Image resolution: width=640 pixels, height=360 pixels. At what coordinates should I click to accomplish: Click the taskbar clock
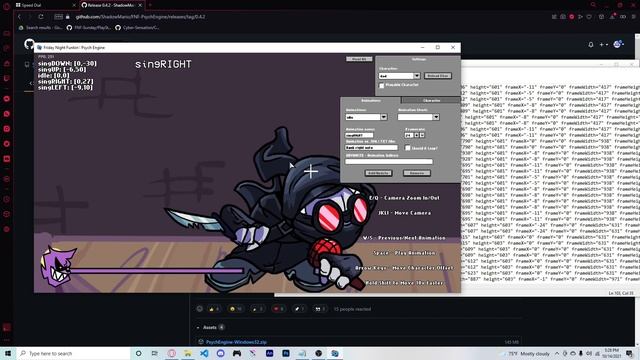(x=611, y=353)
